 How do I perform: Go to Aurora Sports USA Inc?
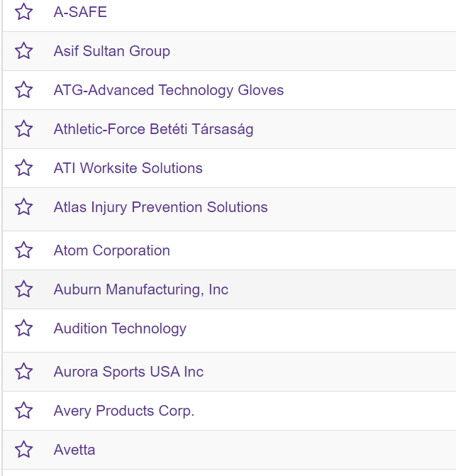(128, 372)
